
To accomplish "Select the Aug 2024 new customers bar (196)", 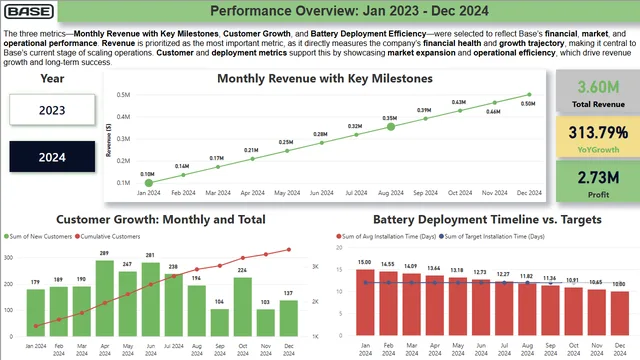I will coord(197,311).
